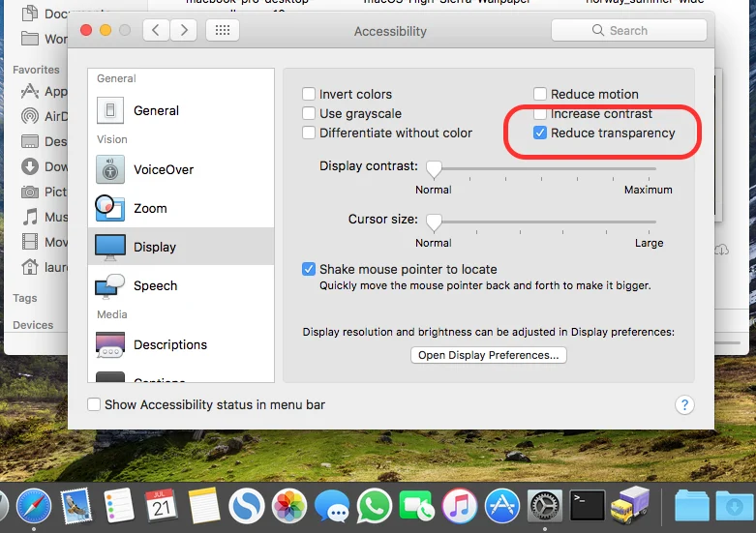The height and width of the screenshot is (533, 756).
Task: Enable Show Accessibility status in menu bar
Action: [94, 404]
